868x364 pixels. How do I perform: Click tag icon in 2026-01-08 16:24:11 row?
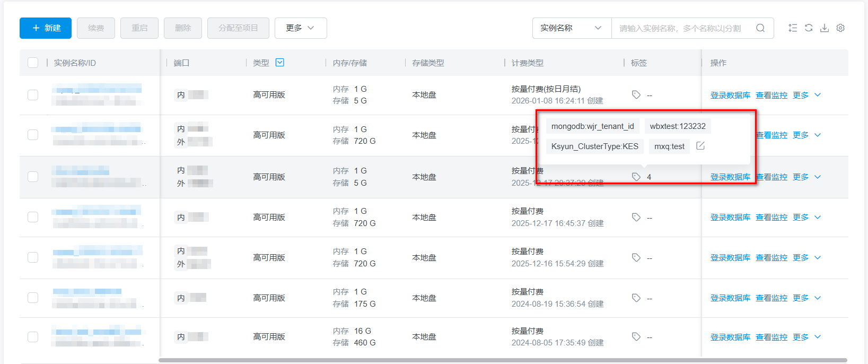click(x=636, y=94)
